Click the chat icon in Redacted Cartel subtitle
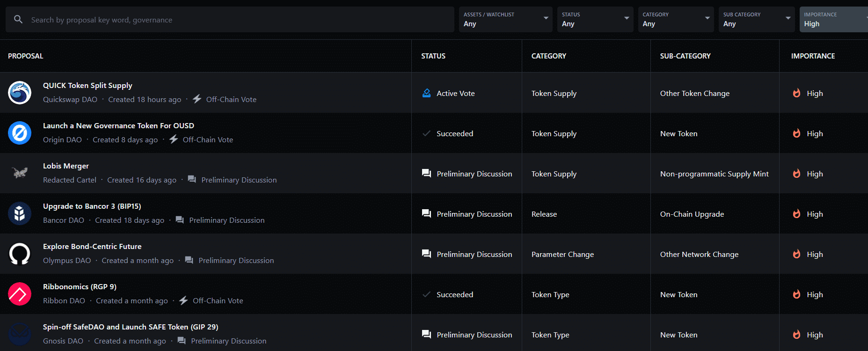 192,180
